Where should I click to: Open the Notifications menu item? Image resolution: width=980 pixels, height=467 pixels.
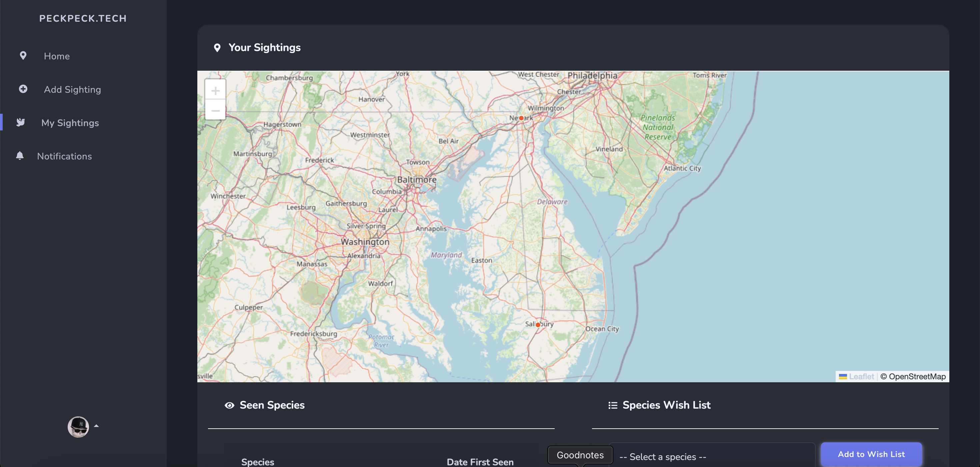[64, 156]
